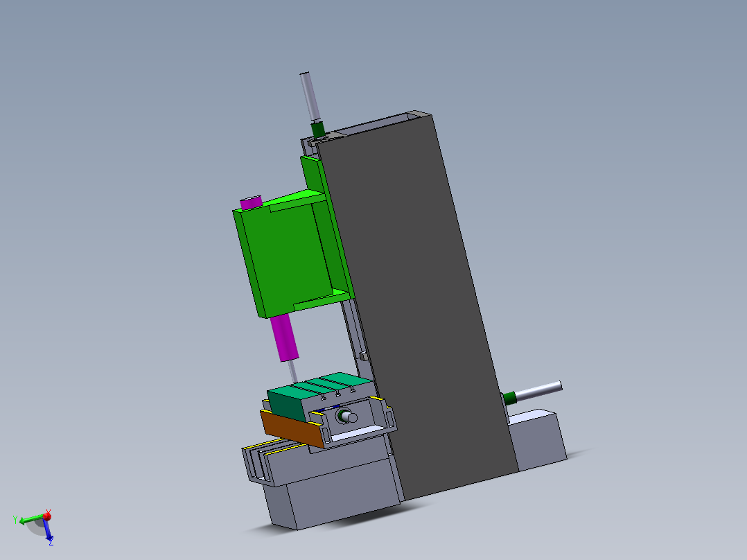This screenshot has width=747, height=560.
Task: Click the Z axis label on triad
Action: pos(51,542)
